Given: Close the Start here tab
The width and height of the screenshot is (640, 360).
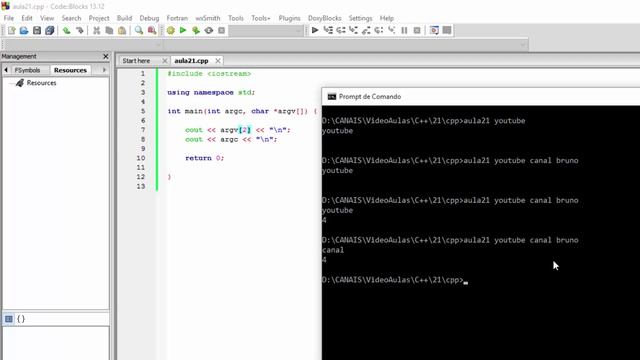Looking at the screenshot, I should [164, 61].
